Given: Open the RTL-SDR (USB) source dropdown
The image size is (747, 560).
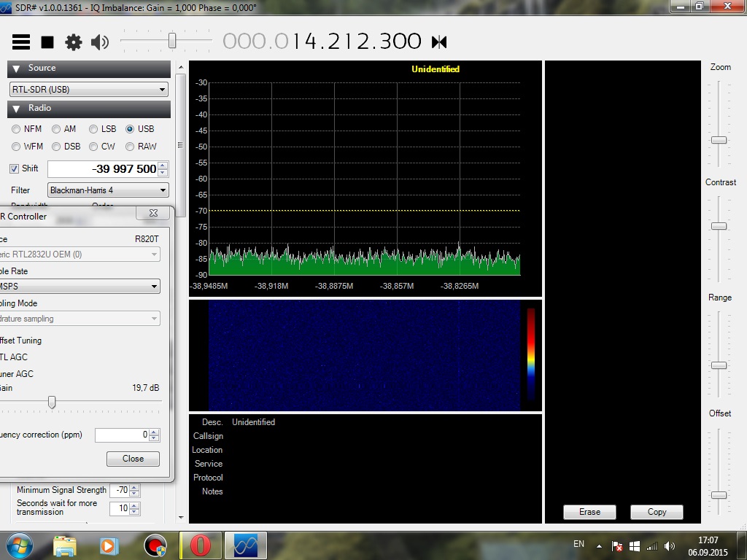Looking at the screenshot, I should [x=88, y=90].
